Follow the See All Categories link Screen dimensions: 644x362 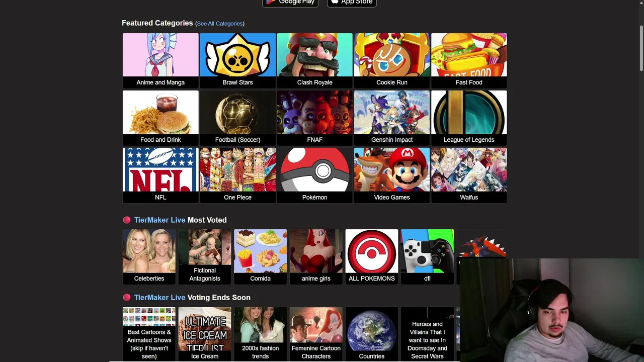coord(220,24)
